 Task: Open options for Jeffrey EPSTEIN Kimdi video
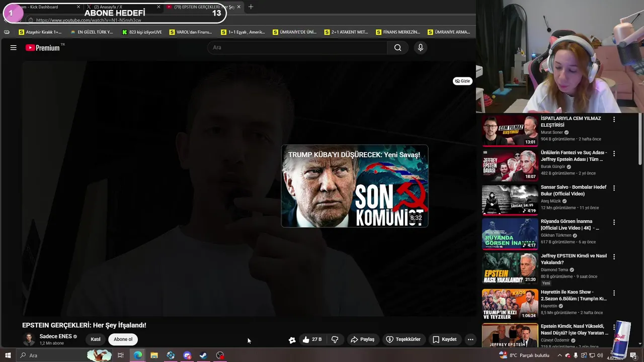614,257
